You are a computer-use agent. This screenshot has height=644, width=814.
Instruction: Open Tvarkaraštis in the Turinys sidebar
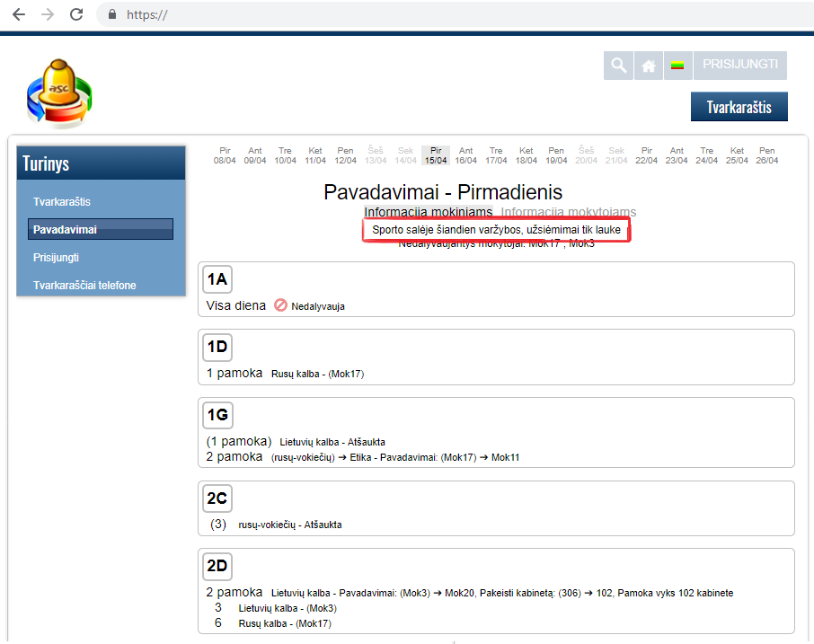point(62,202)
